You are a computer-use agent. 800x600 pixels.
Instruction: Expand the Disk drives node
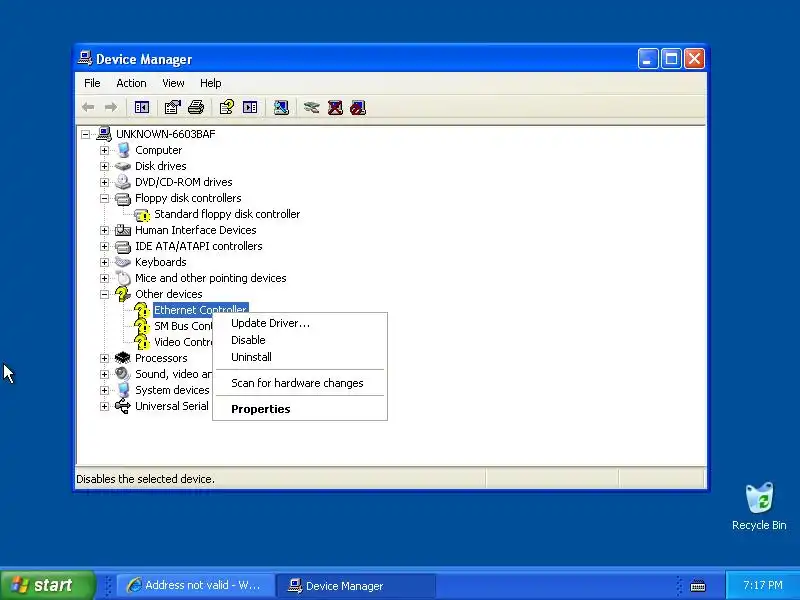pos(105,166)
